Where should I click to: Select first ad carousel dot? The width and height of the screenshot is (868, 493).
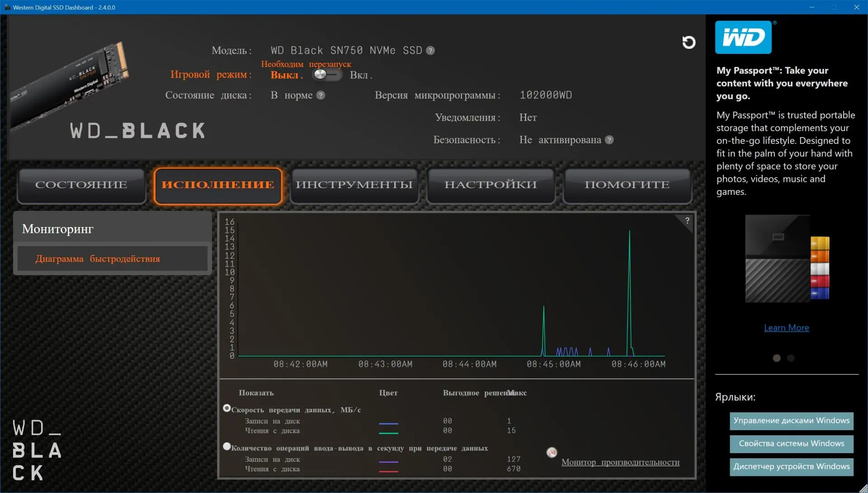coord(777,358)
